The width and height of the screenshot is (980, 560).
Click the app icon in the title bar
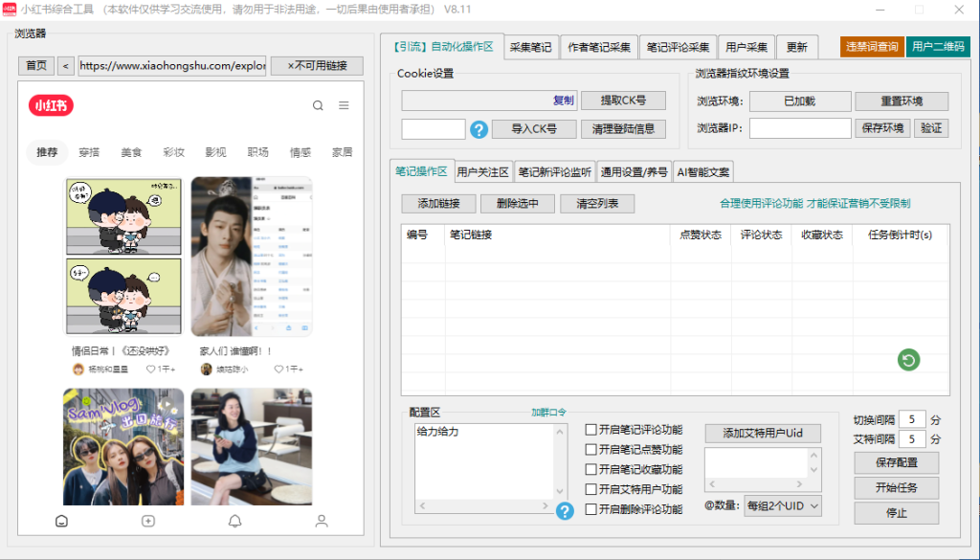(x=11, y=9)
